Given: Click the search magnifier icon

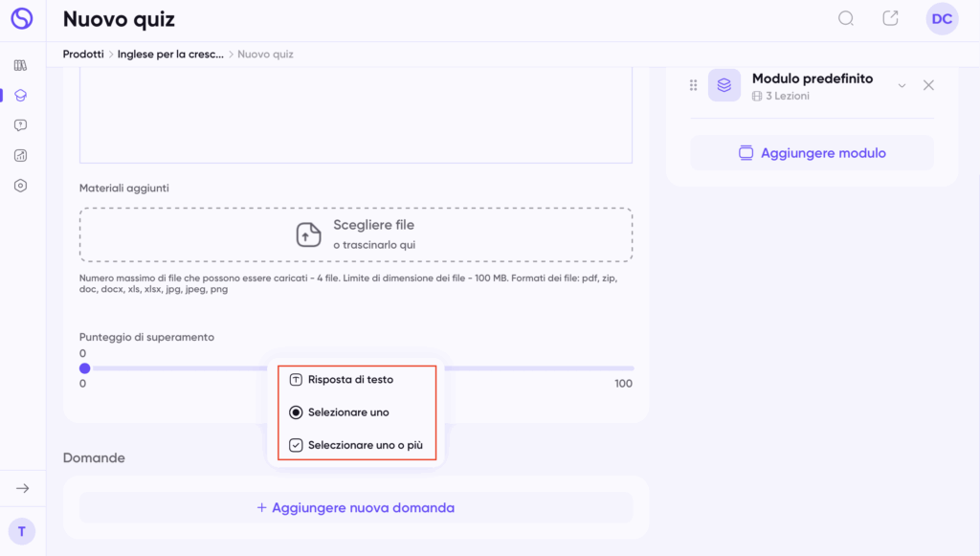Looking at the screenshot, I should (846, 19).
